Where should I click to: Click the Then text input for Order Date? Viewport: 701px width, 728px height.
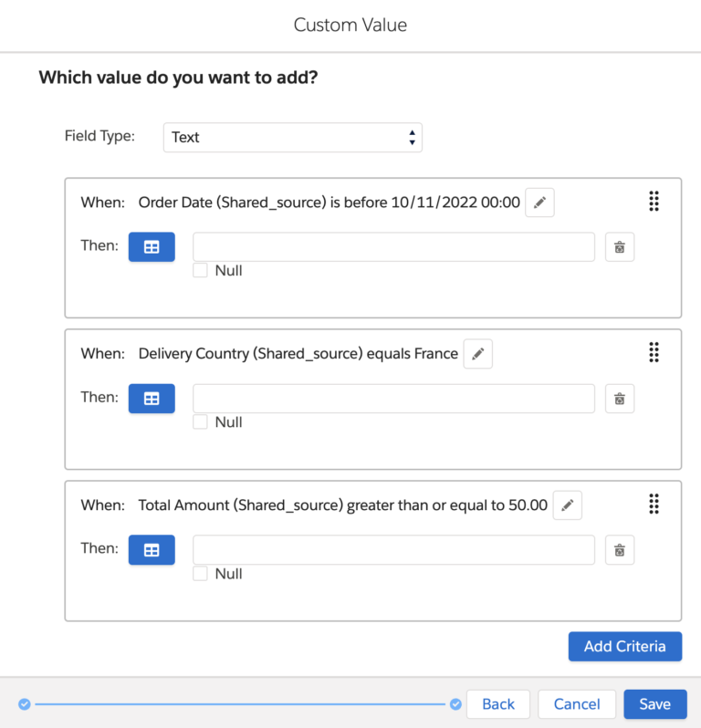click(x=393, y=247)
